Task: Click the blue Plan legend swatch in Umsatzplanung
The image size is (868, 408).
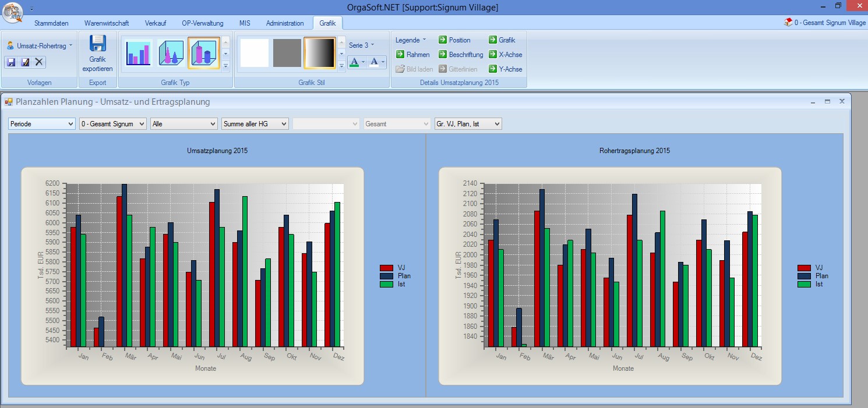Action: pos(387,276)
